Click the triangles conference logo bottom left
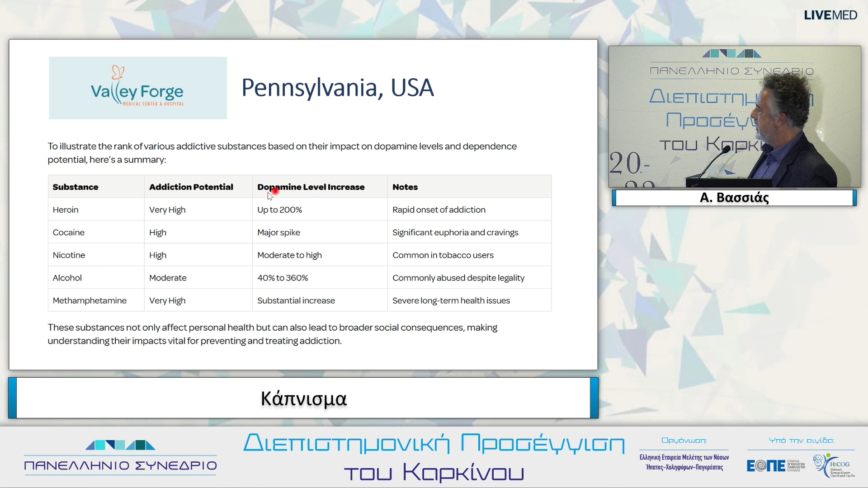868x488 pixels. [120, 445]
